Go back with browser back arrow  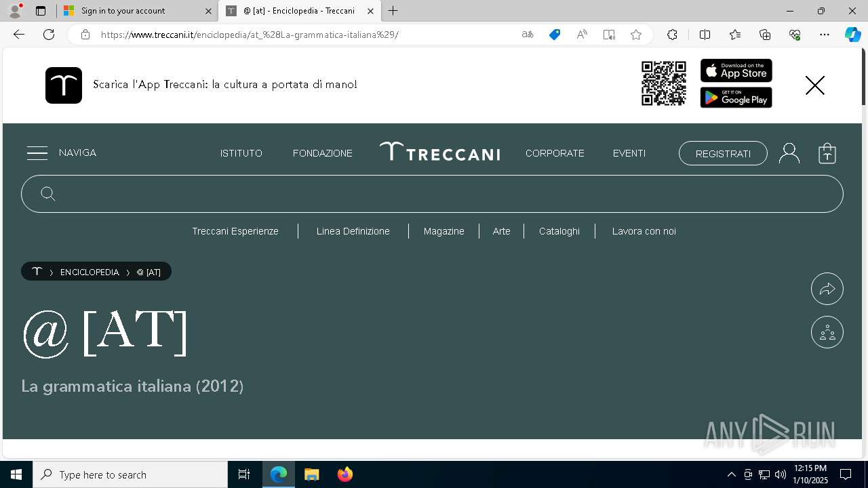(19, 35)
